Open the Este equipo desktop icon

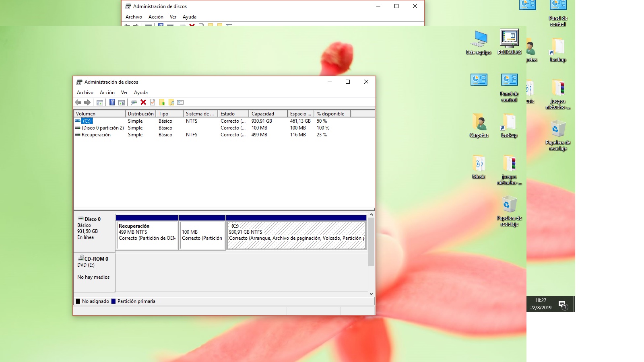tap(479, 42)
